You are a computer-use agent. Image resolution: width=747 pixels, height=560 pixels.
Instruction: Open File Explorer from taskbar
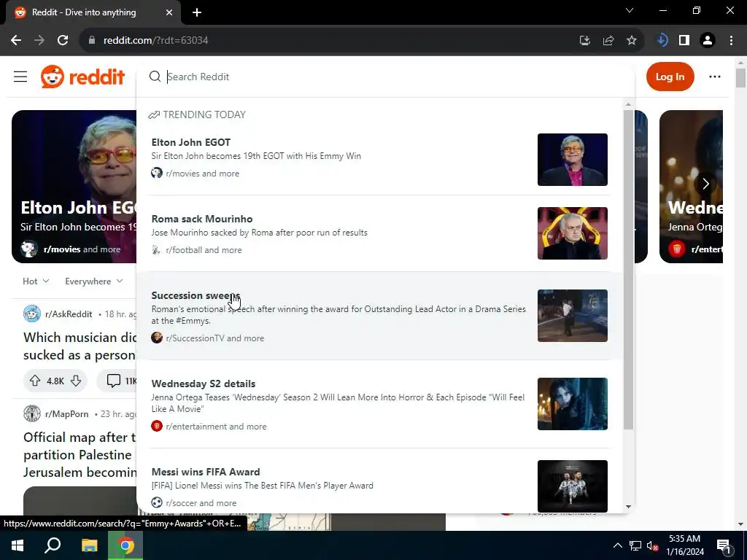89,545
